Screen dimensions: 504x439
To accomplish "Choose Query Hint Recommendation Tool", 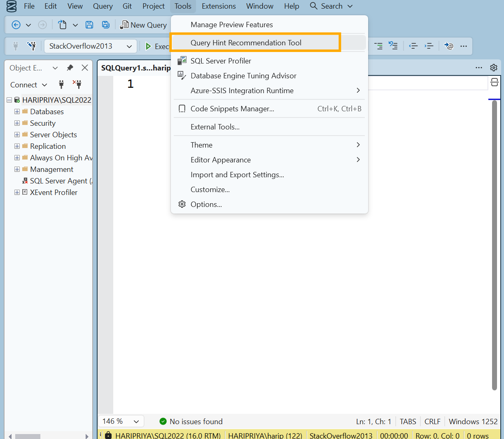I will click(269, 43).
